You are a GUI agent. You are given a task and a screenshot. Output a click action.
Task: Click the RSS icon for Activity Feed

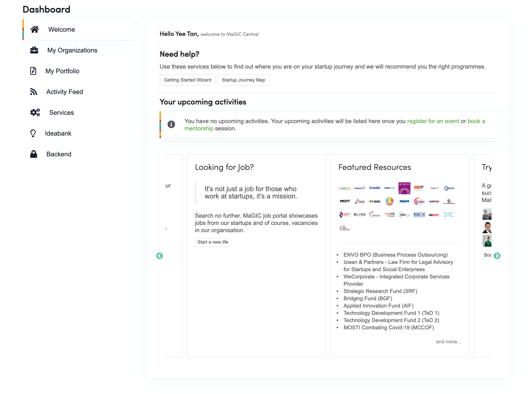[x=34, y=92]
